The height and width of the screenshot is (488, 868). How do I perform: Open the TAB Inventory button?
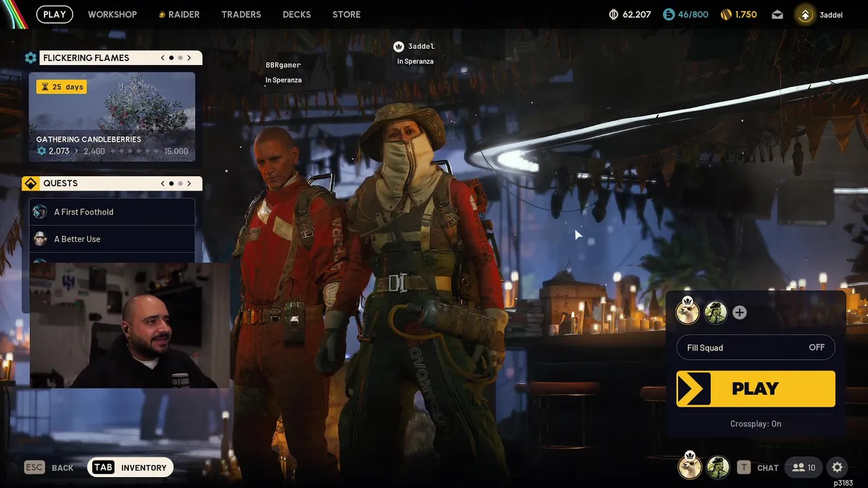click(x=130, y=468)
